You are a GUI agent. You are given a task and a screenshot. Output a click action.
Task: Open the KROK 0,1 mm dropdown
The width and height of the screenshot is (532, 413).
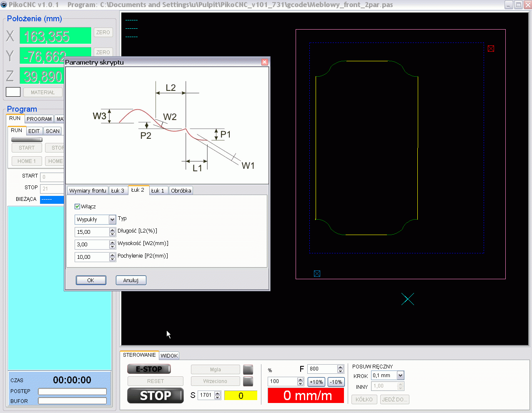[400, 375]
